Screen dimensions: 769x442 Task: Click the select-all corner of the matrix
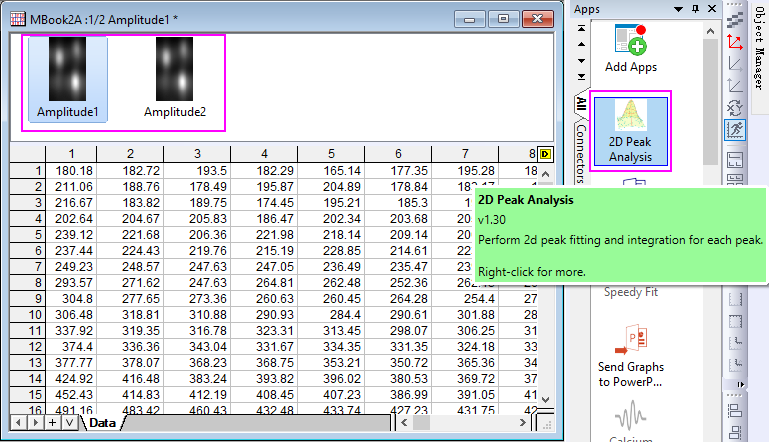pos(28,154)
